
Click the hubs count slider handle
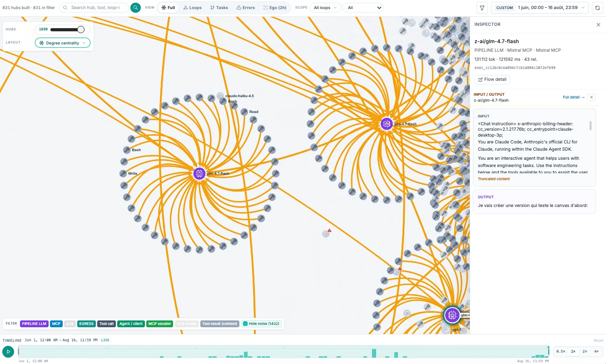click(x=81, y=30)
